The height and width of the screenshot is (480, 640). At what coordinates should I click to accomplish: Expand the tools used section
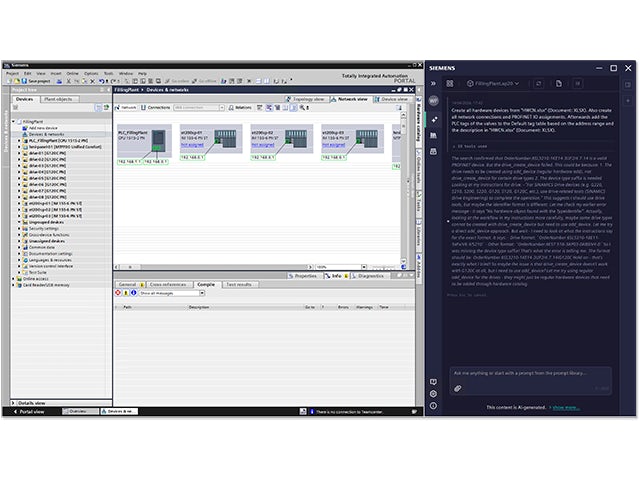coord(470,146)
